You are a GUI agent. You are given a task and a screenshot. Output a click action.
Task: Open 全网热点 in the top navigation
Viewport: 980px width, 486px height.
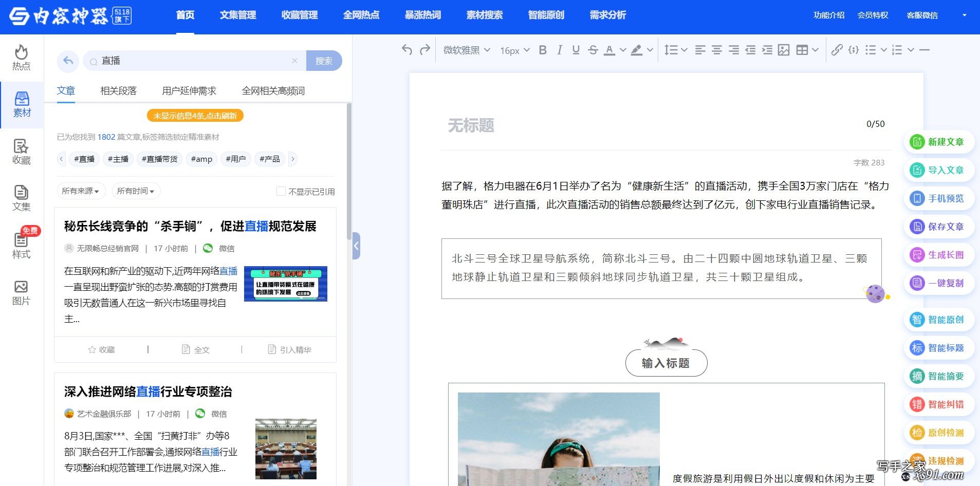[x=361, y=15]
